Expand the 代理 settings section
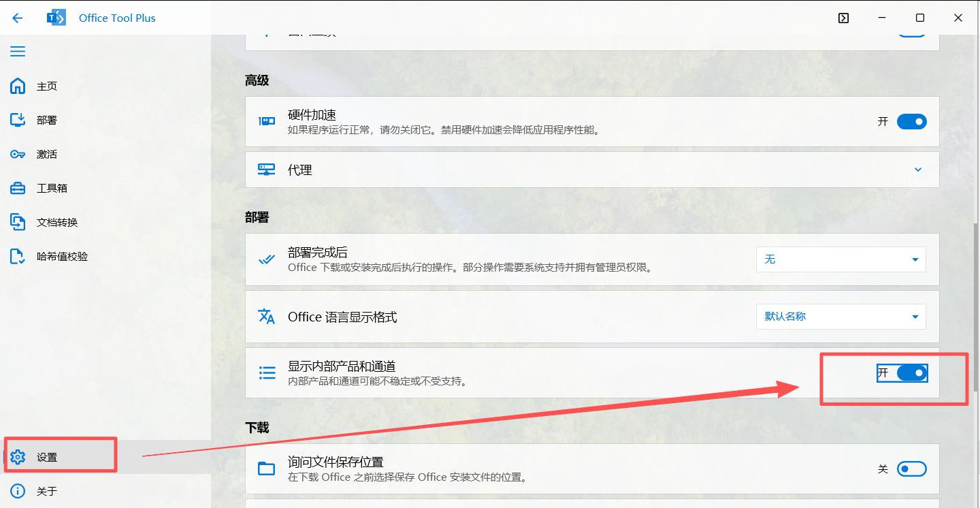 917,170
